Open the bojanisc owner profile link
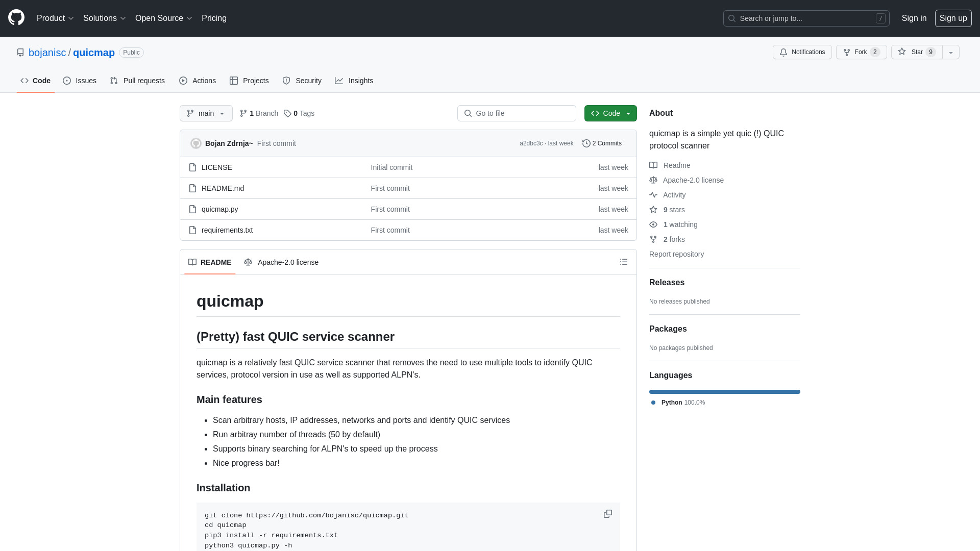The image size is (980, 551). (47, 53)
